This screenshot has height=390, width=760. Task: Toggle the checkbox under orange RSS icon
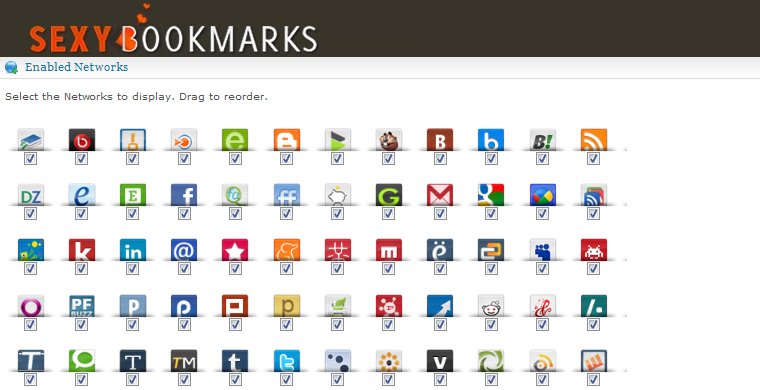pos(594,158)
